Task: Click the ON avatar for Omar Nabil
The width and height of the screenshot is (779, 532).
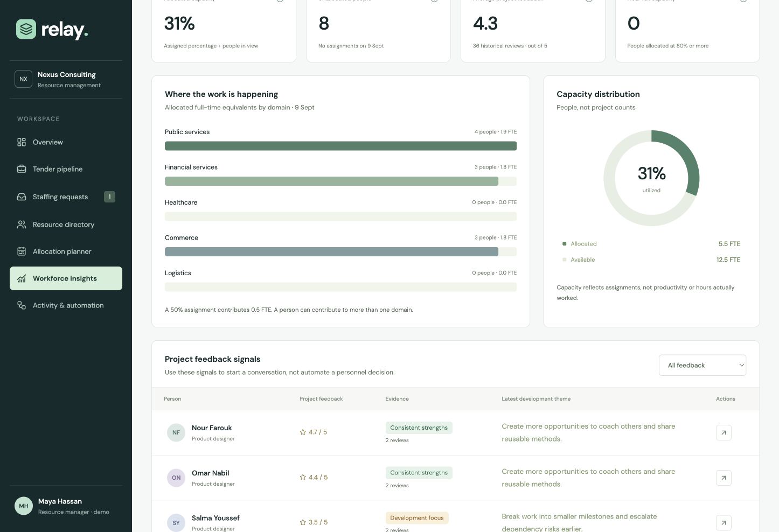Action: tap(176, 478)
